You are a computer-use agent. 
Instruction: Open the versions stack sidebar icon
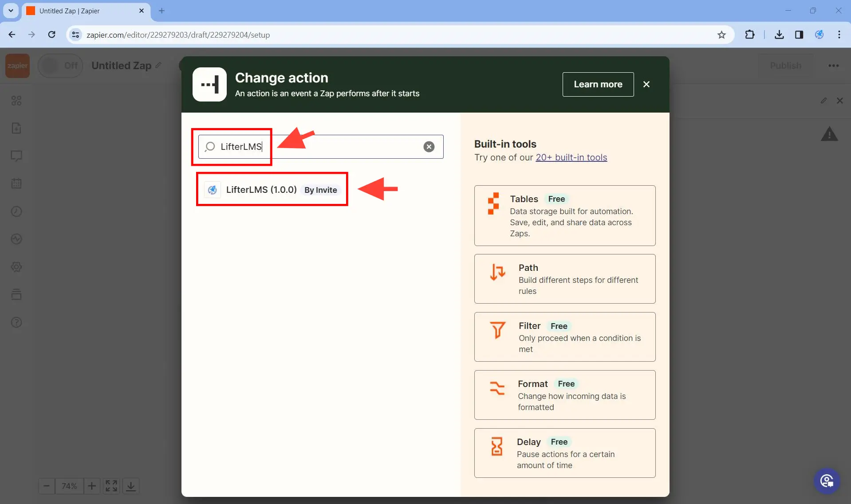(x=16, y=294)
